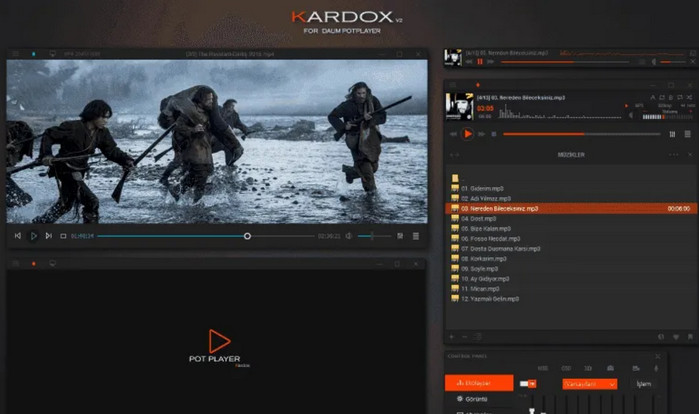Click the İşlem button in control panel
This screenshot has width=699, height=414.
(x=643, y=384)
